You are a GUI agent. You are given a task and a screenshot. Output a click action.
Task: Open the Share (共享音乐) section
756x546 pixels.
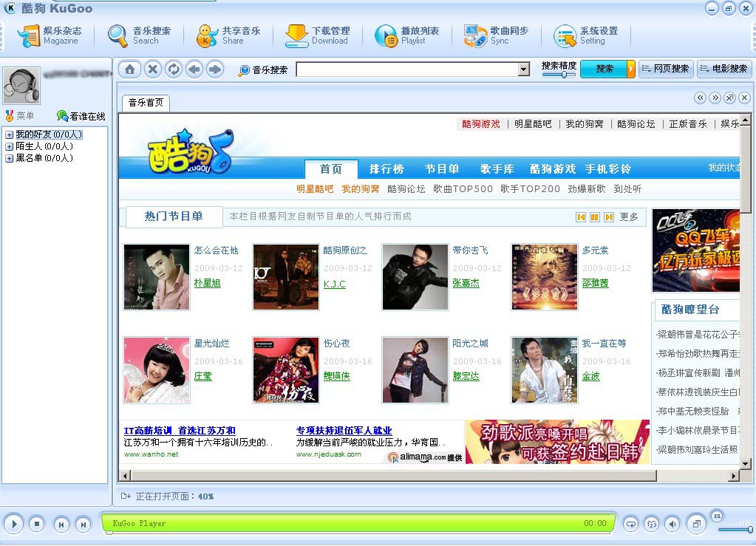(228, 35)
